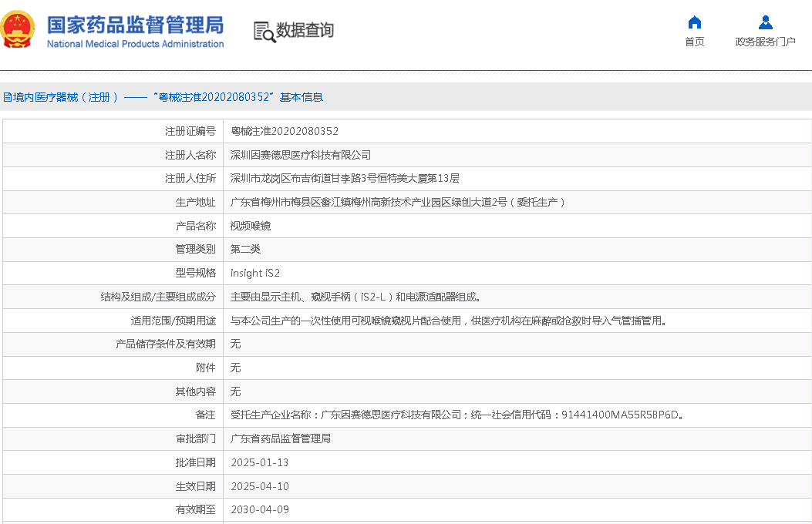Click the model specification insight iS2
The height and width of the screenshot is (524, 812).
(255, 273)
